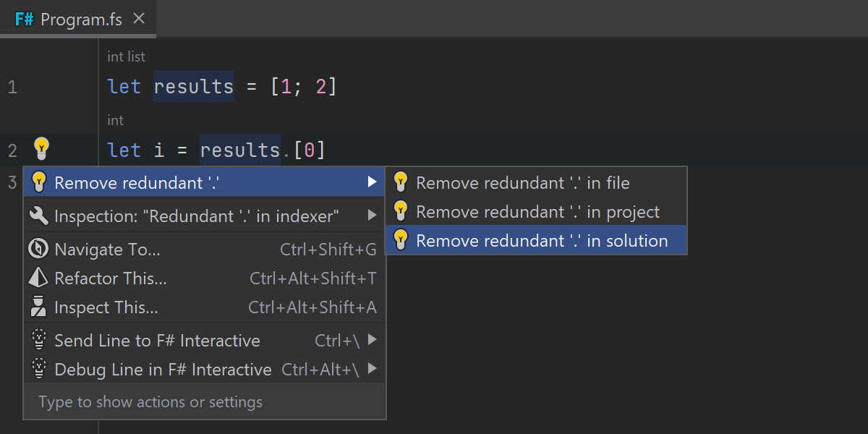Switch to the Program.fs editor tab
Image resolution: width=868 pixels, height=434 pixels.
[81, 20]
